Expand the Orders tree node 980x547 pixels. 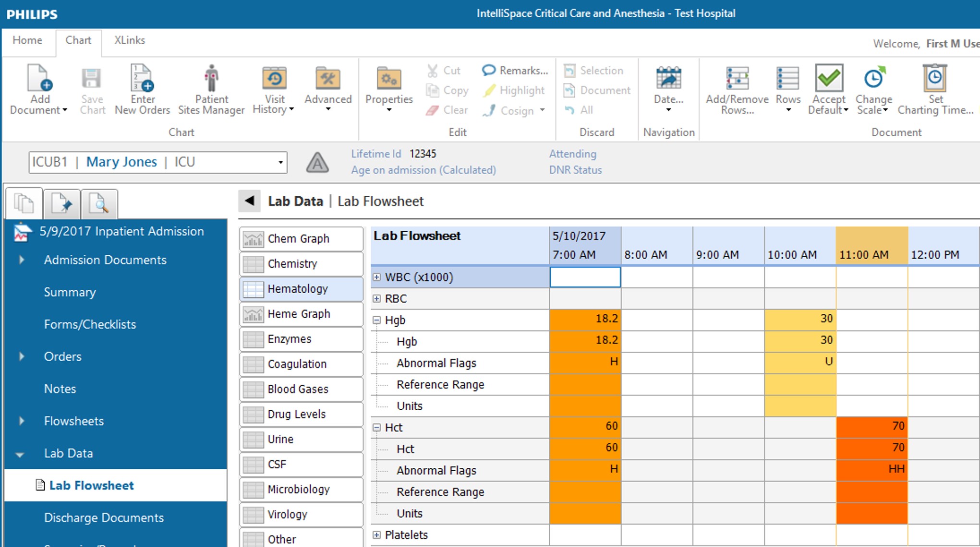[x=22, y=356]
